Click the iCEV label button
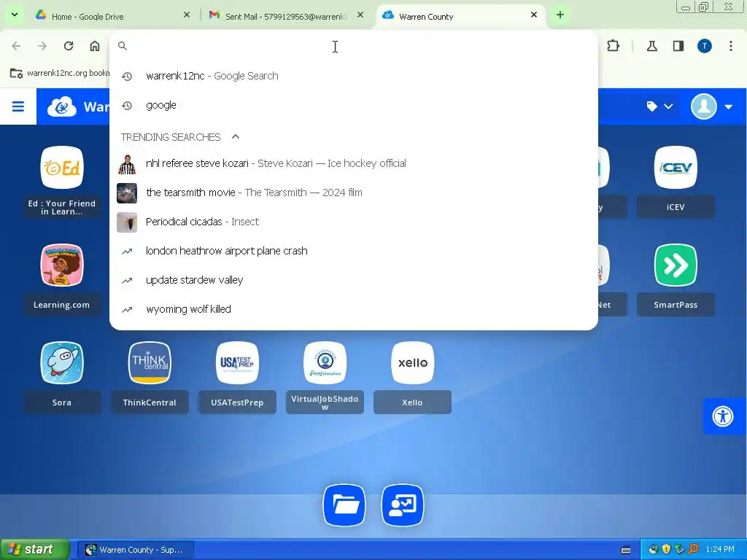The width and height of the screenshot is (747, 560). click(676, 207)
